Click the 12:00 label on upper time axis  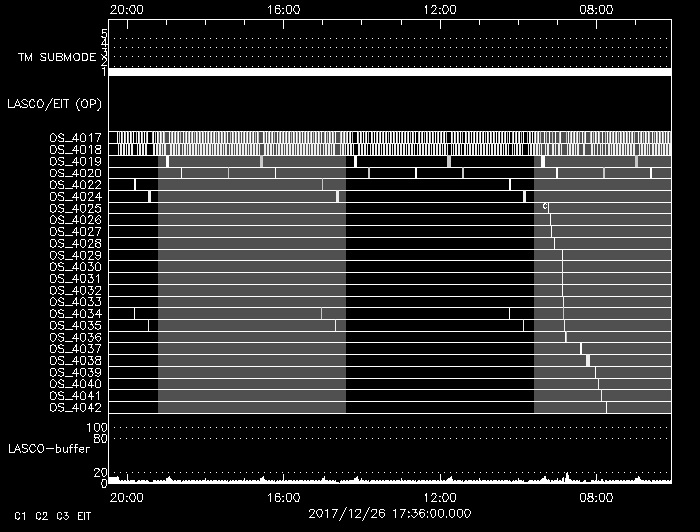tap(440, 9)
